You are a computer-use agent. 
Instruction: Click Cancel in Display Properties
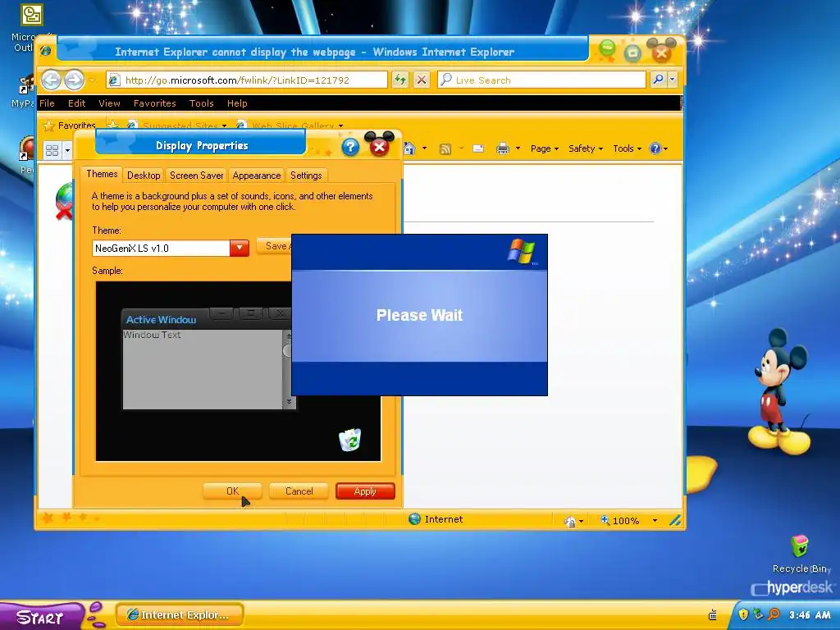299,491
